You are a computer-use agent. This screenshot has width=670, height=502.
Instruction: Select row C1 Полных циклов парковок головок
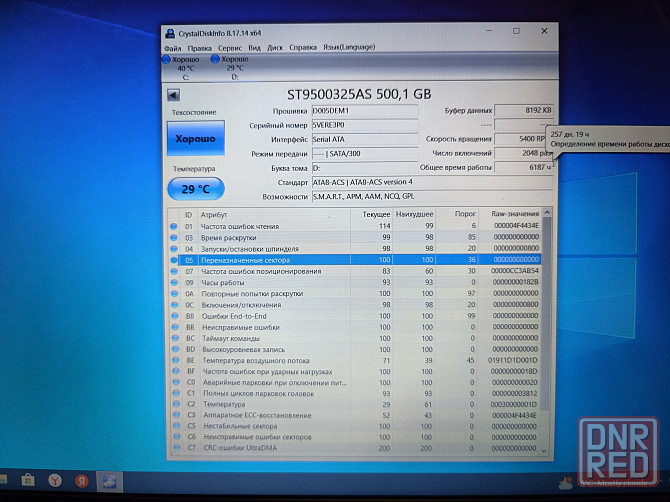click(355, 393)
